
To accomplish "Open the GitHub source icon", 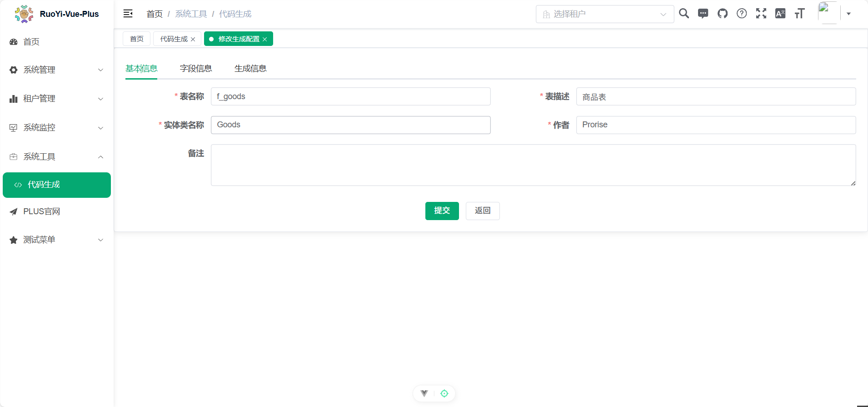I will point(722,14).
